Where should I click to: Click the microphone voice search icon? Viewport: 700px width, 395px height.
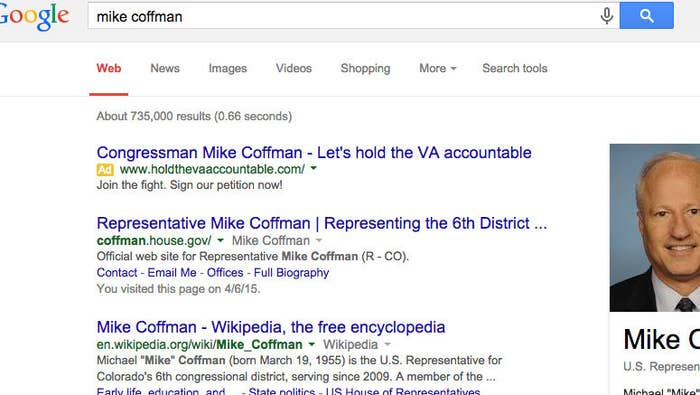pos(606,16)
